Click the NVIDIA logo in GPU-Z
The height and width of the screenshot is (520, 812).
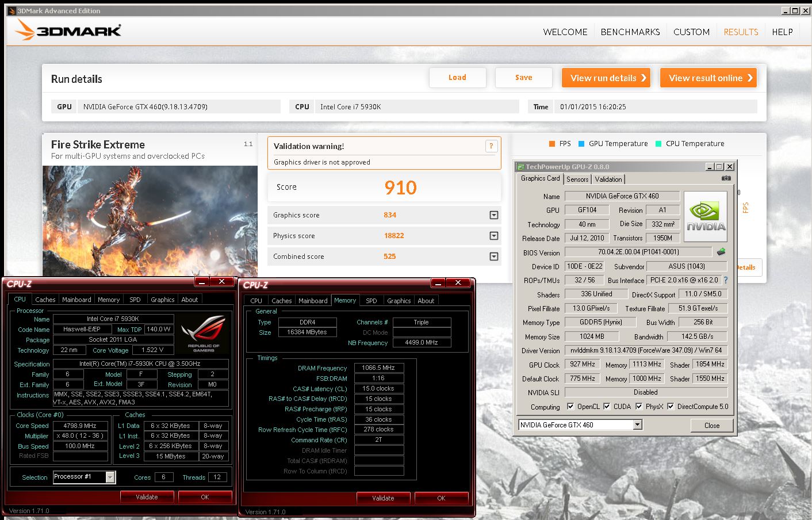pyautogui.click(x=706, y=216)
